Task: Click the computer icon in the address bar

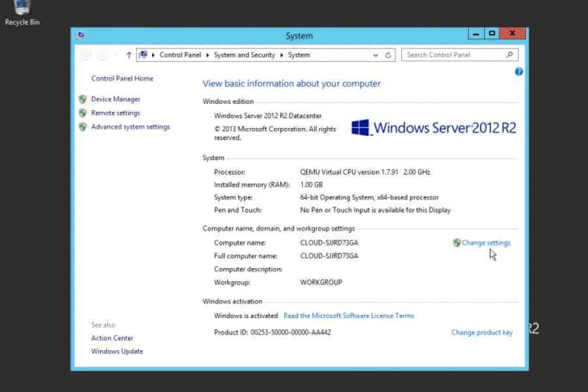Action: click(x=143, y=55)
